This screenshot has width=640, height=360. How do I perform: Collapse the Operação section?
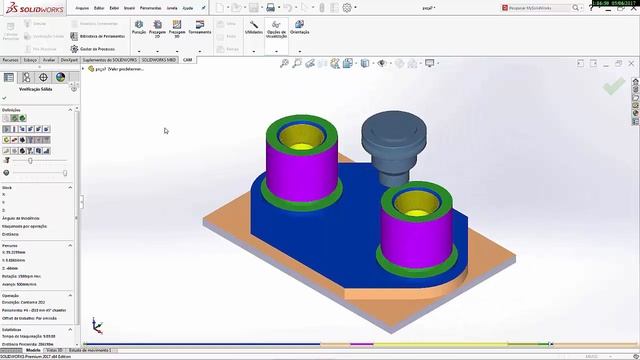[x=70, y=295]
